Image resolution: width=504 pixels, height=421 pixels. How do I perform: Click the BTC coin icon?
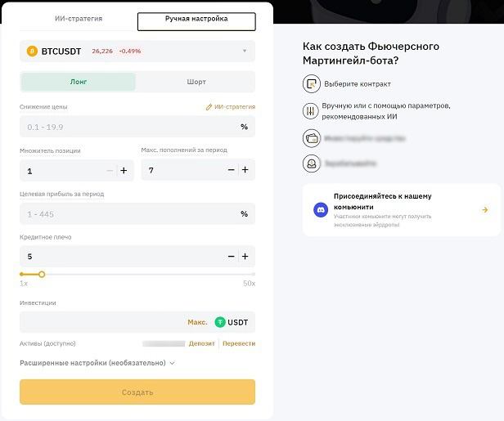point(33,51)
